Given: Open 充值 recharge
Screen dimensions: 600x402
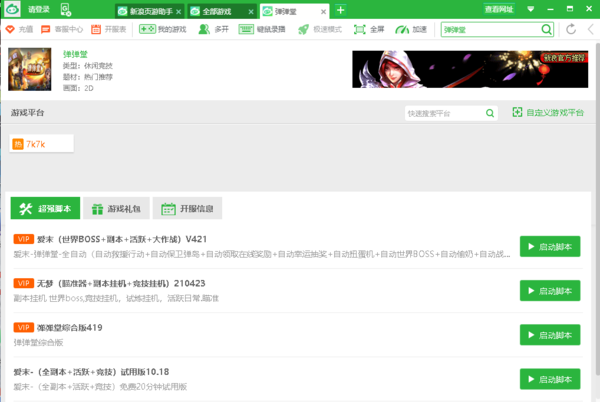Looking at the screenshot, I should (x=20, y=29).
